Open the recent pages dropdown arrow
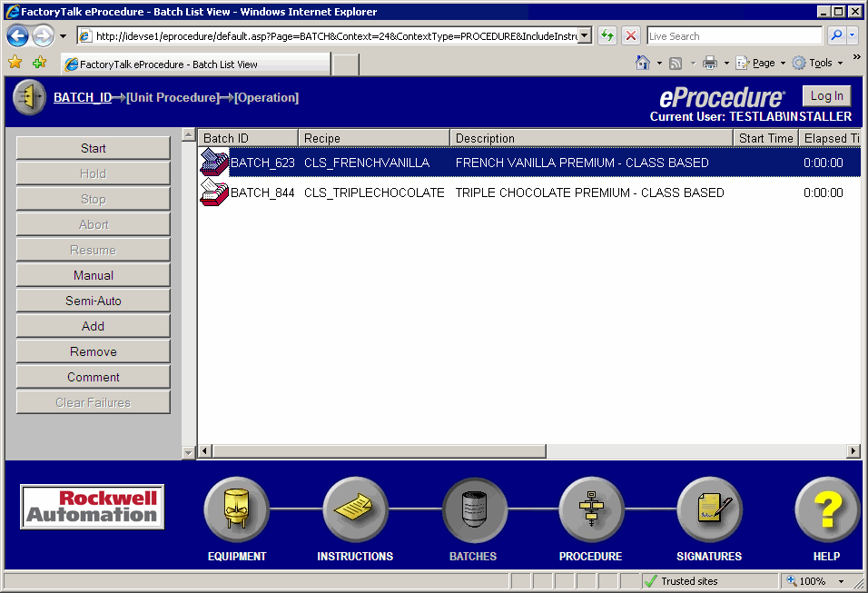This screenshot has height=593, width=868. 64,36
